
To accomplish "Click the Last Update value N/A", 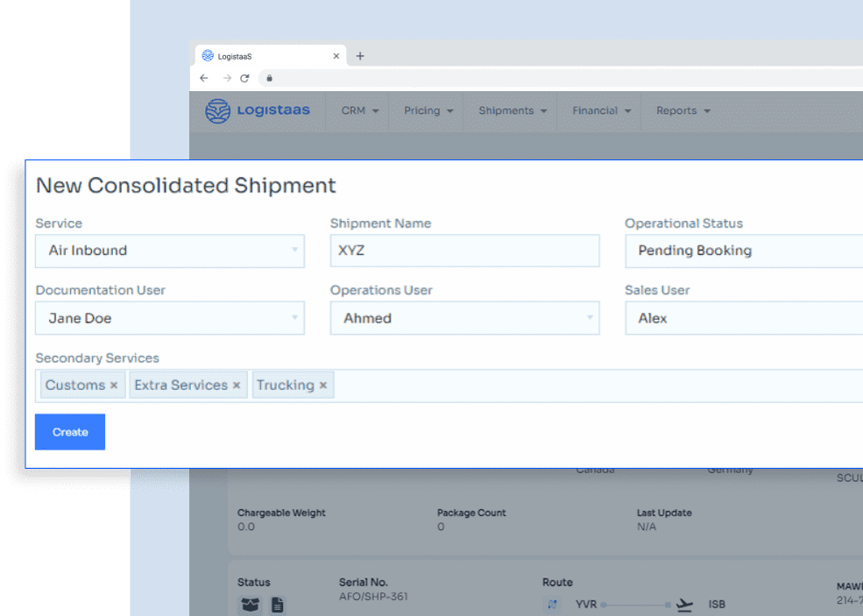I will pos(647,527).
